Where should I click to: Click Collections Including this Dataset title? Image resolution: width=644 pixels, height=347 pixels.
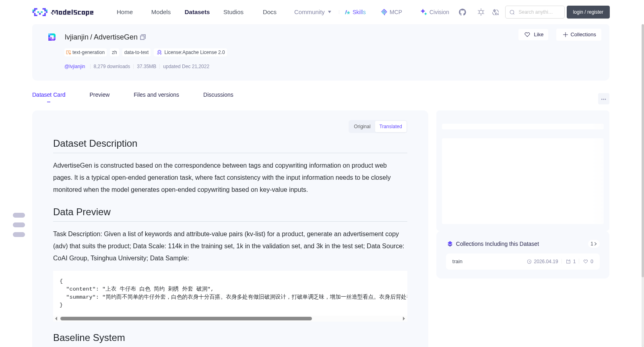point(497,244)
